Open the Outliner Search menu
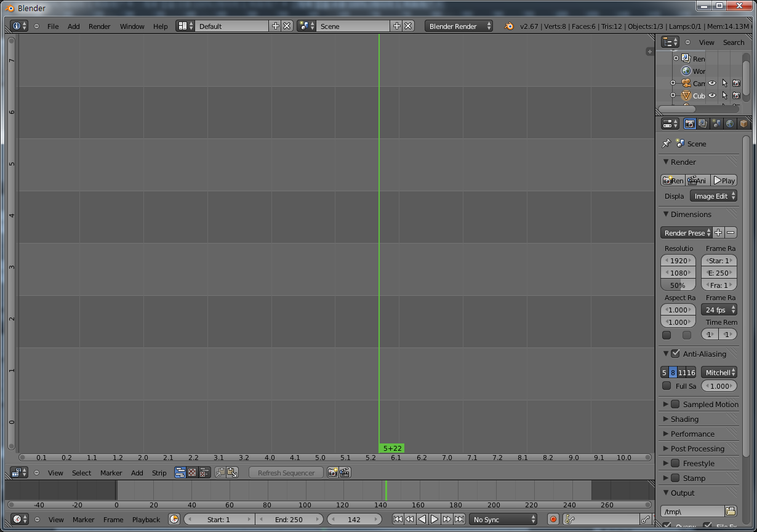Viewport: 757px width, 532px height. pyautogui.click(x=733, y=42)
